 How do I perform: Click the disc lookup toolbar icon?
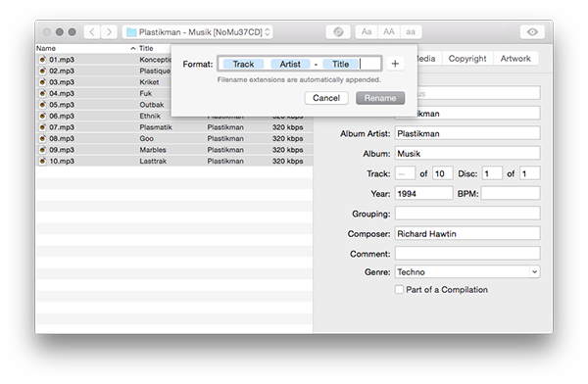[x=338, y=32]
